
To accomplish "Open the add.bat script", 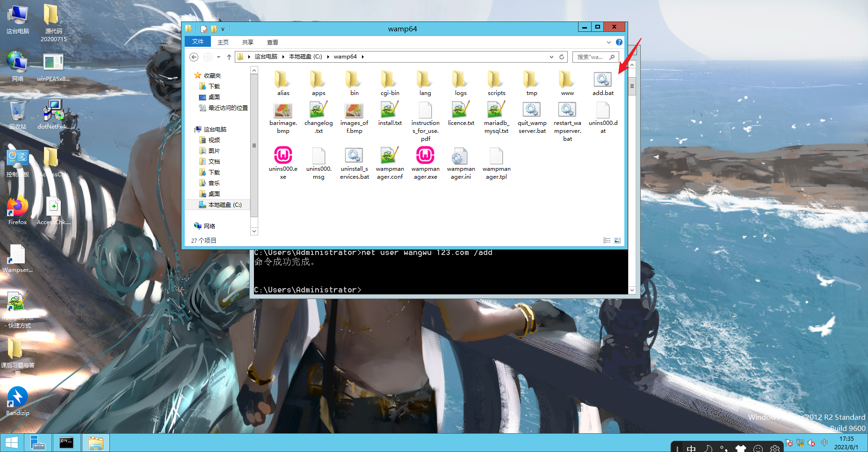I will pyautogui.click(x=602, y=80).
